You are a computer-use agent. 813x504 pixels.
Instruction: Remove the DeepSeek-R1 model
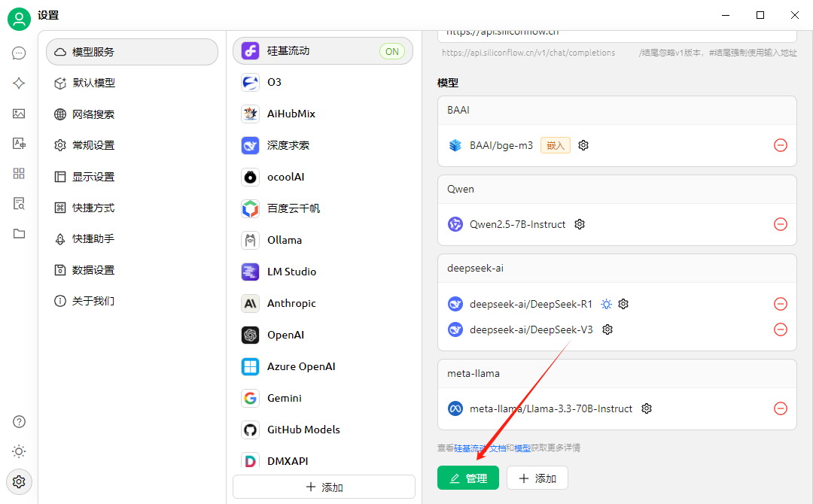[781, 304]
